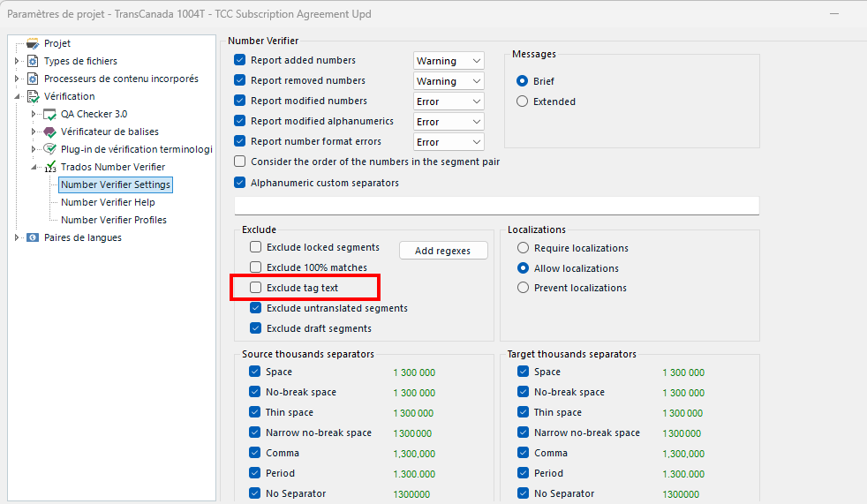Click the Types de fichiers icon

coord(33,61)
